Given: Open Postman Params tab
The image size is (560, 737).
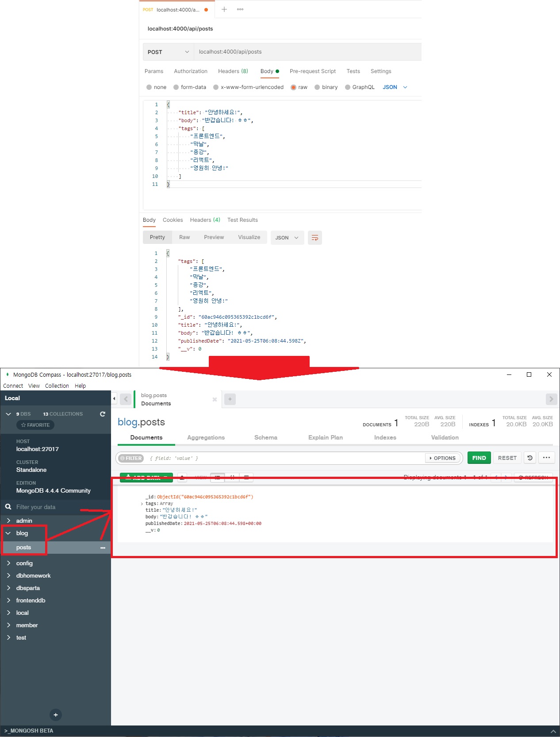Looking at the screenshot, I should click(x=154, y=71).
